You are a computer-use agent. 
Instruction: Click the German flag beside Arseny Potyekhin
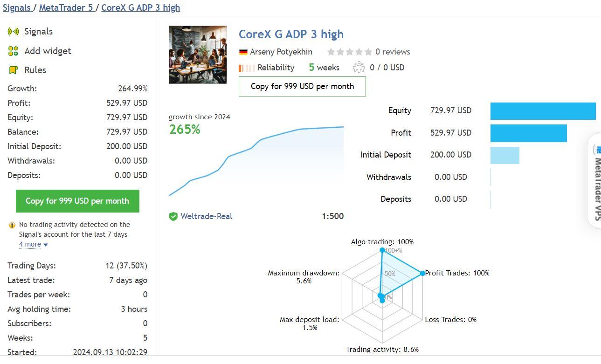pos(243,52)
